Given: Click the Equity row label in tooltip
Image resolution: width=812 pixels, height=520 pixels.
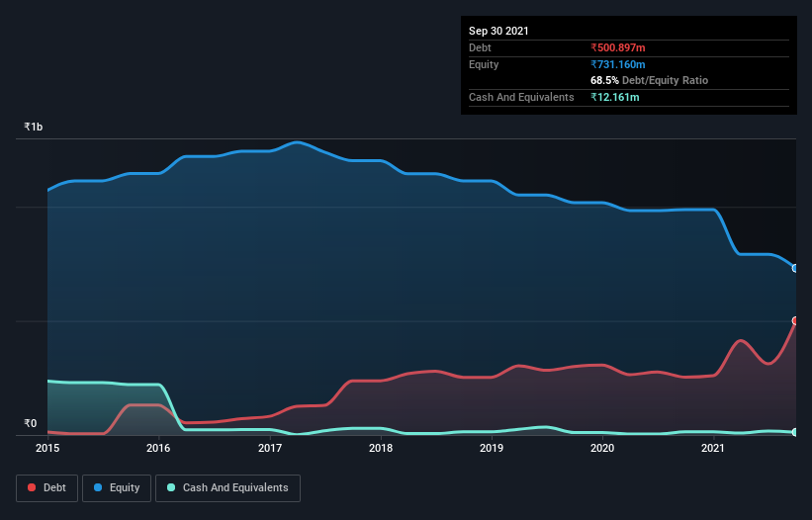Looking at the screenshot, I should [484, 64].
